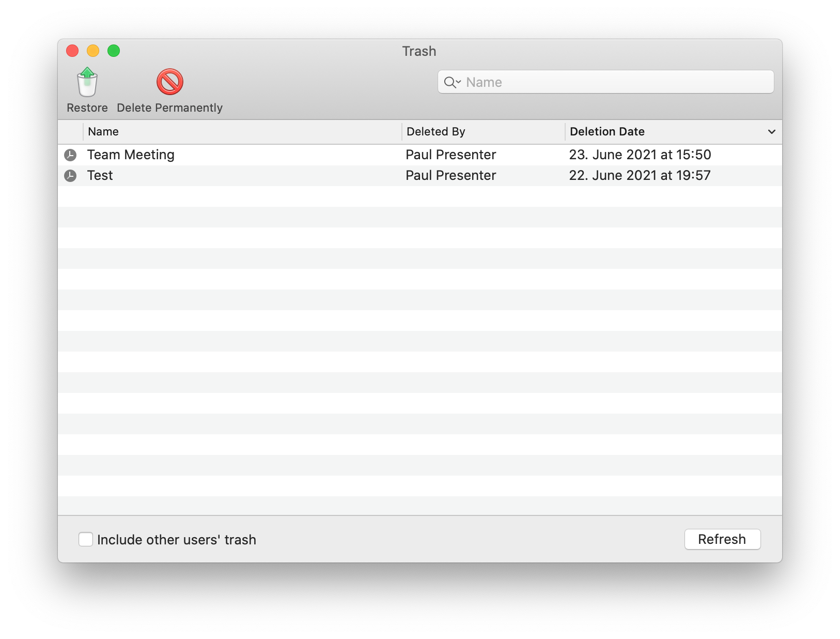Click the clock icon beside Team Meeting
Image resolution: width=840 pixels, height=639 pixels.
point(70,155)
